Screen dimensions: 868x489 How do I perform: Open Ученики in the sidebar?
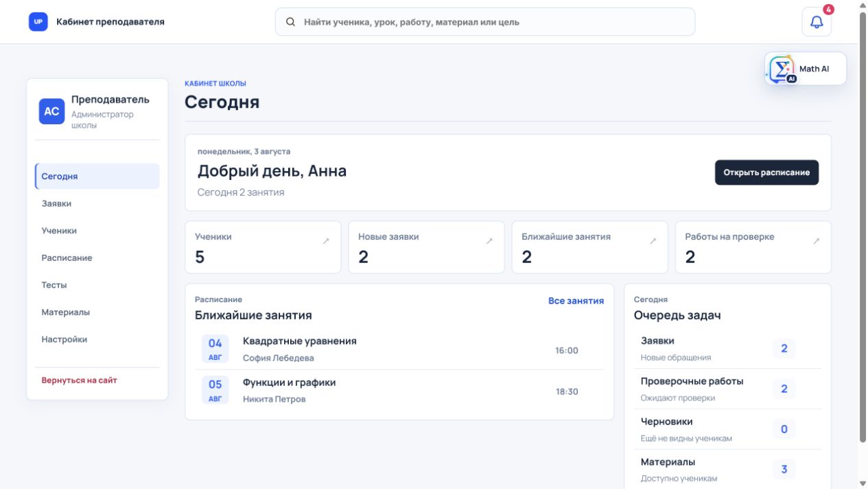tap(97, 231)
